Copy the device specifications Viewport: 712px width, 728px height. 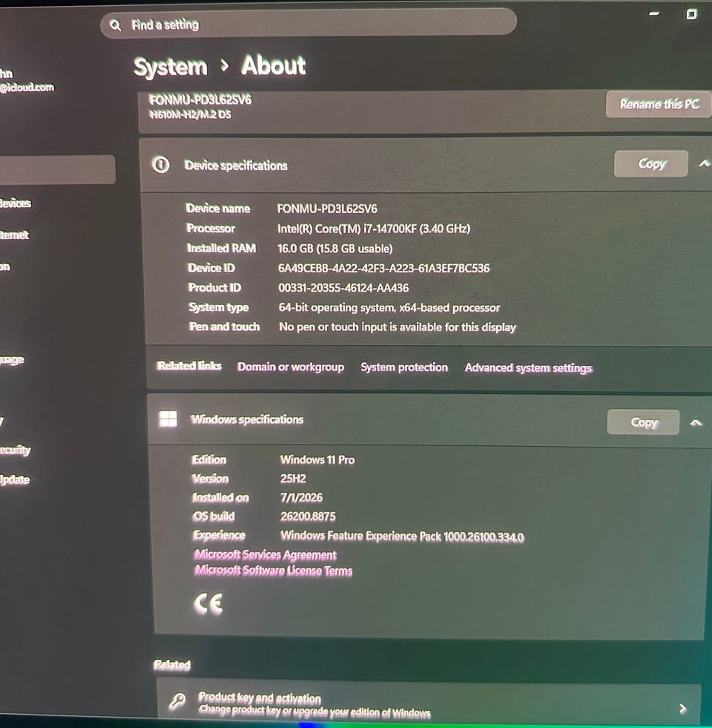click(x=650, y=163)
